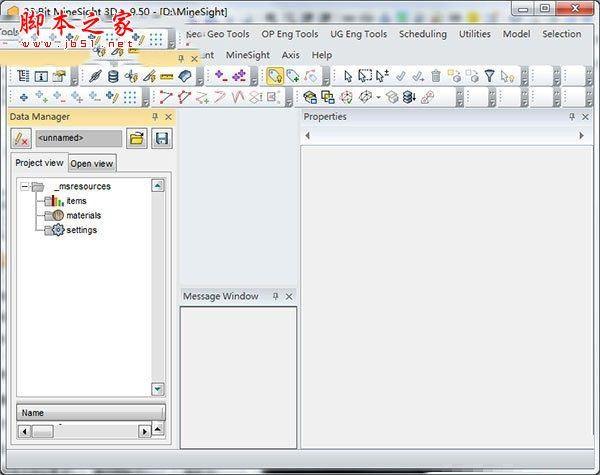Screen dimensions: 600x475
Task: Click the save disk icon in Data Manager
Action: 162,138
